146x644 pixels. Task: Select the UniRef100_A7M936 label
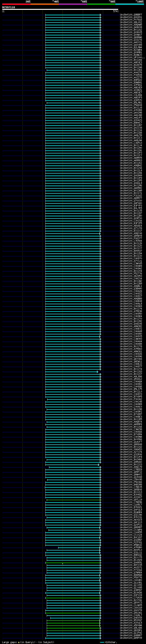pos(131,311)
